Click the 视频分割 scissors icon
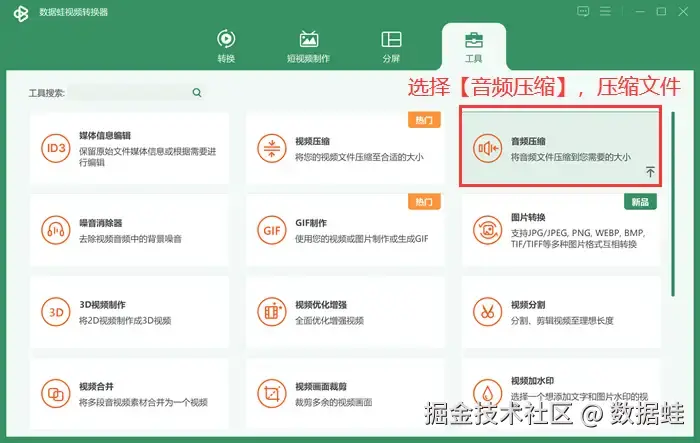This screenshot has width=700, height=443. pyautogui.click(x=488, y=312)
